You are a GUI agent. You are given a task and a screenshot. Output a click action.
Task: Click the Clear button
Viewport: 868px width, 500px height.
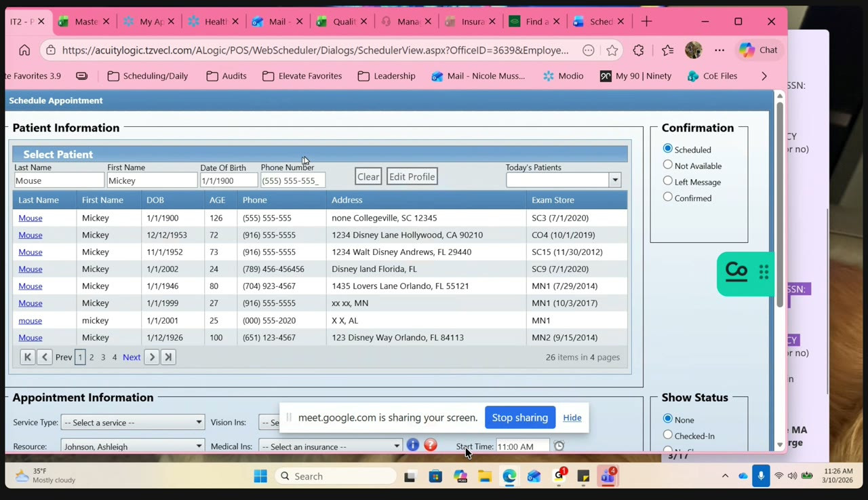(x=368, y=176)
